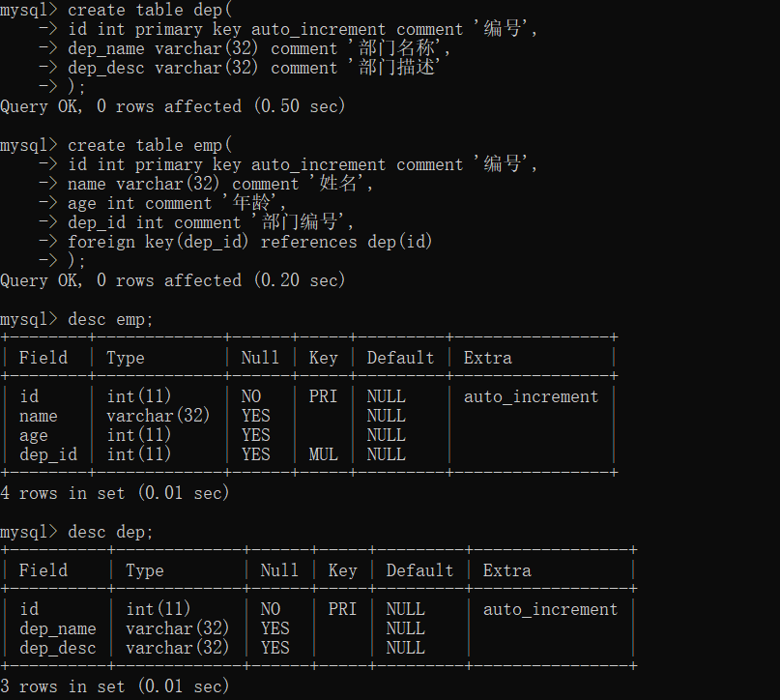This screenshot has height=700, width=780.
Task: Click 'dep_name' field in dep table output
Action: point(57,628)
